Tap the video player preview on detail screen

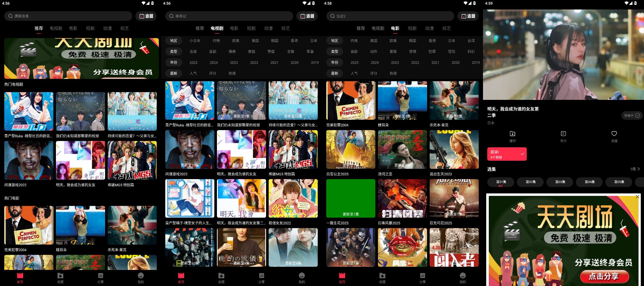[x=563, y=55]
